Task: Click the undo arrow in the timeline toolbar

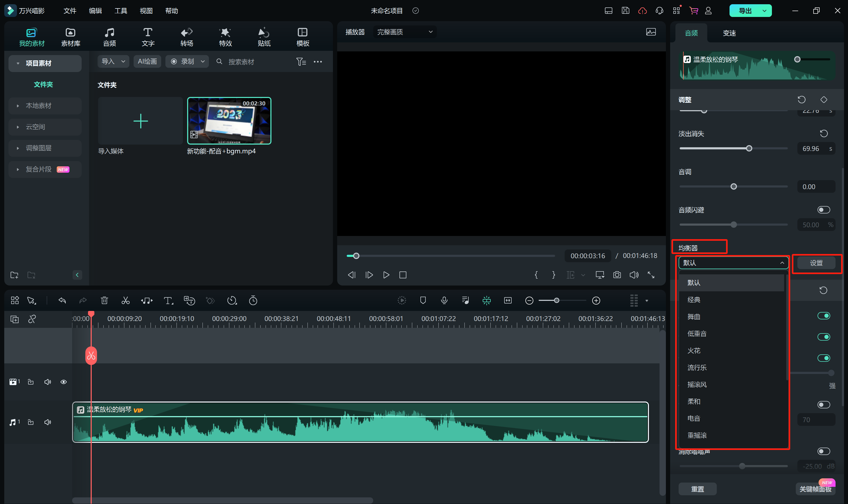Action: click(x=62, y=301)
